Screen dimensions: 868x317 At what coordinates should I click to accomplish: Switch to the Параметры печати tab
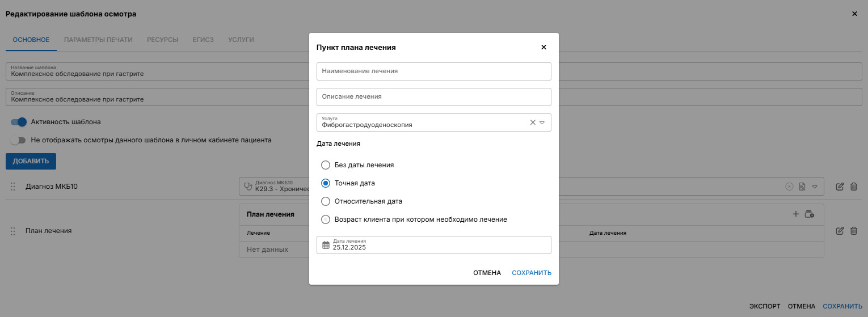(x=98, y=40)
